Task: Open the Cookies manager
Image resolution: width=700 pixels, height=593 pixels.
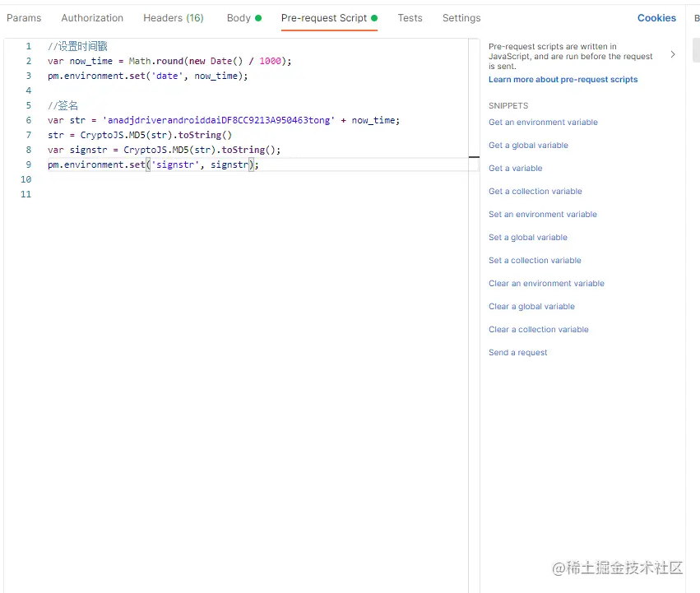Action: point(656,17)
